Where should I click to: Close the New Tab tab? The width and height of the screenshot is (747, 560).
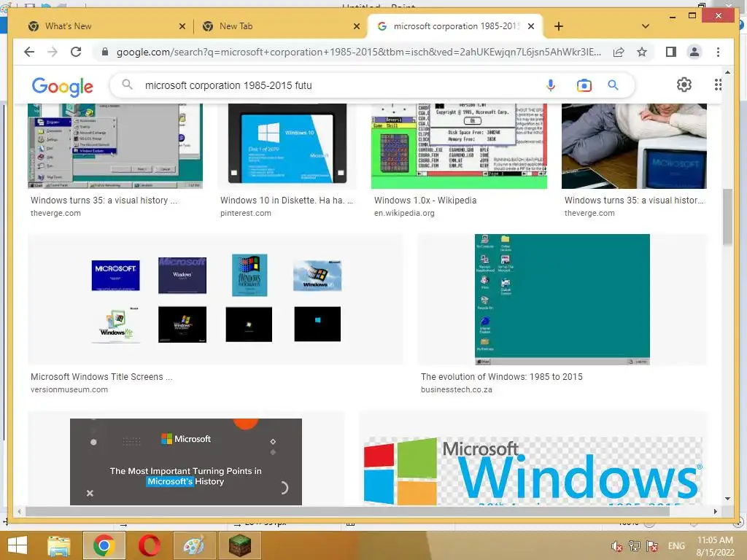click(x=356, y=26)
